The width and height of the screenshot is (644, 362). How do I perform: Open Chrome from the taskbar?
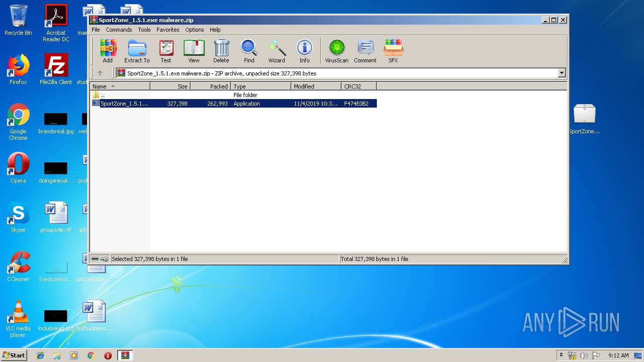pos(91,355)
